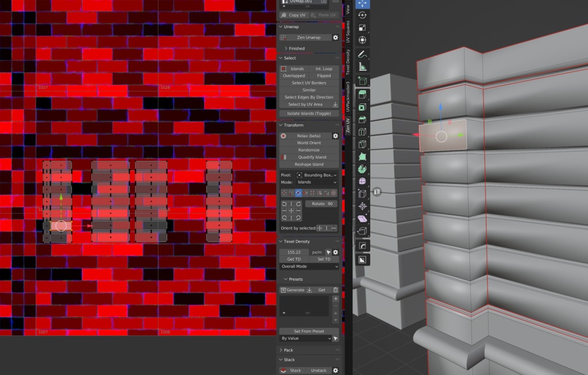Click the Copy UV button
This screenshot has width=588, height=375.
293,15
